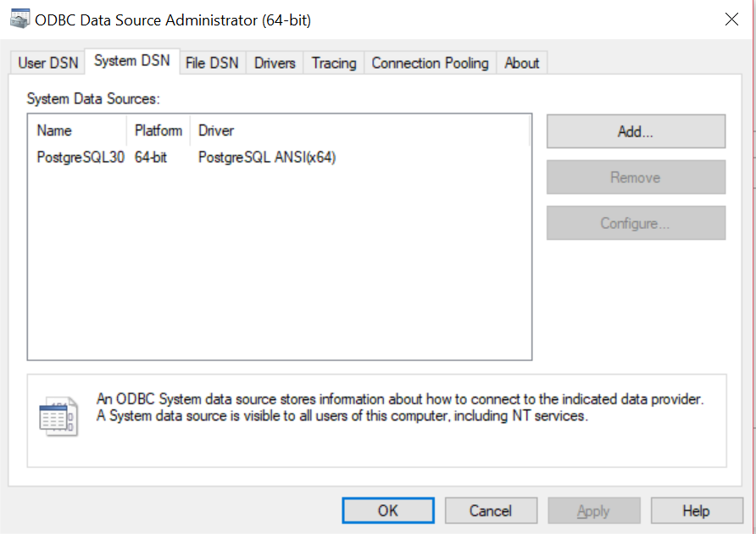
Task: Sort by the Platform column header
Action: (158, 131)
